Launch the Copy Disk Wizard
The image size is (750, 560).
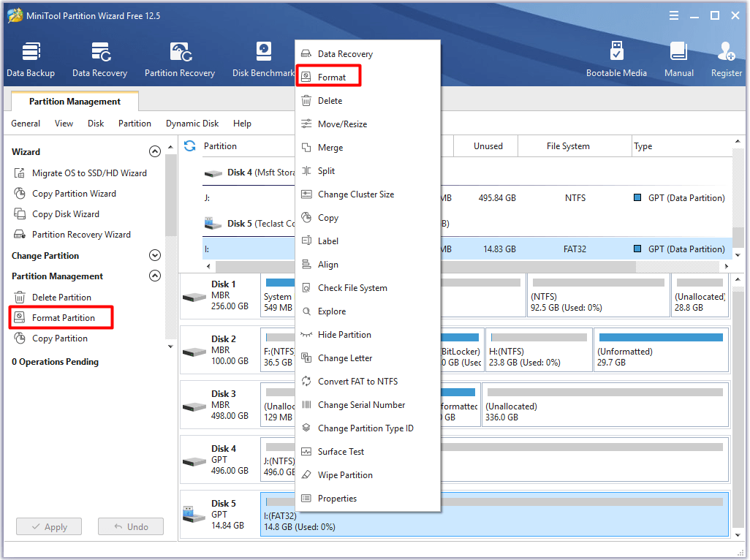(56, 214)
